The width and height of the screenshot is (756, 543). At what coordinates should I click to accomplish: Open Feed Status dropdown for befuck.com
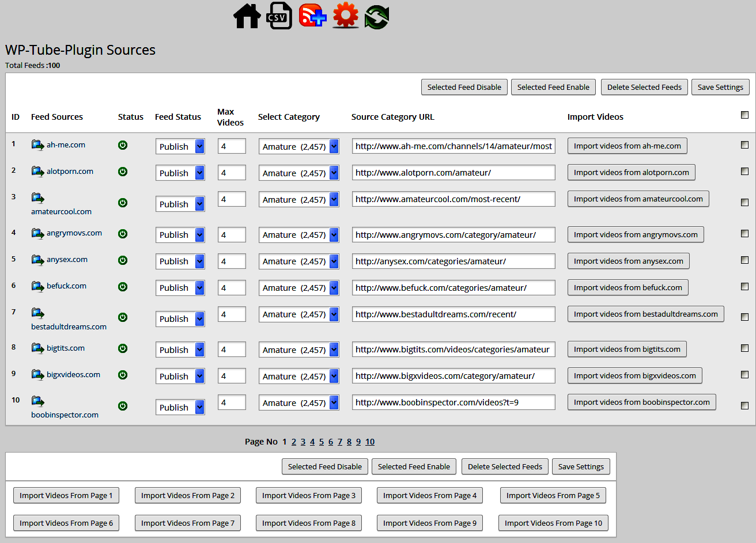(180, 287)
